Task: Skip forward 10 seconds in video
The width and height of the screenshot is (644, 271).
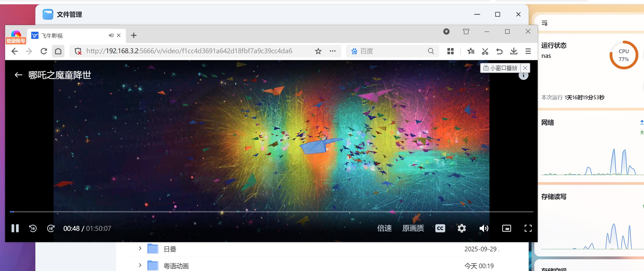Action: tap(51, 228)
